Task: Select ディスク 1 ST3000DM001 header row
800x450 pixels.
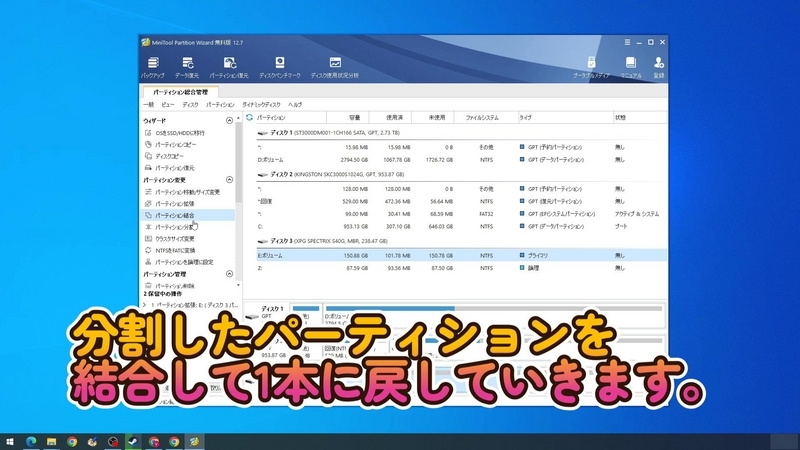Action: (461, 133)
